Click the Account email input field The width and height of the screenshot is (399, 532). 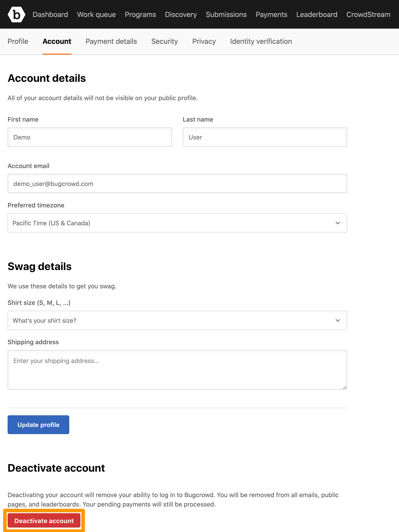click(x=177, y=184)
